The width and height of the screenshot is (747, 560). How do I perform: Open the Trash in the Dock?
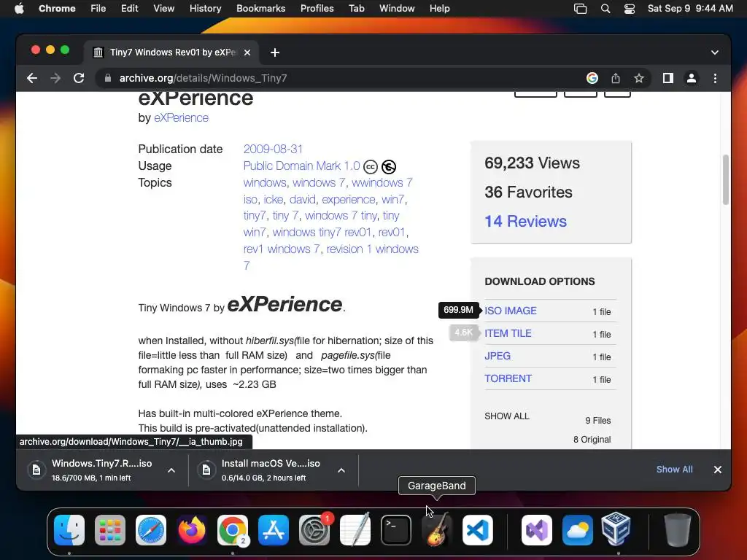point(677,530)
